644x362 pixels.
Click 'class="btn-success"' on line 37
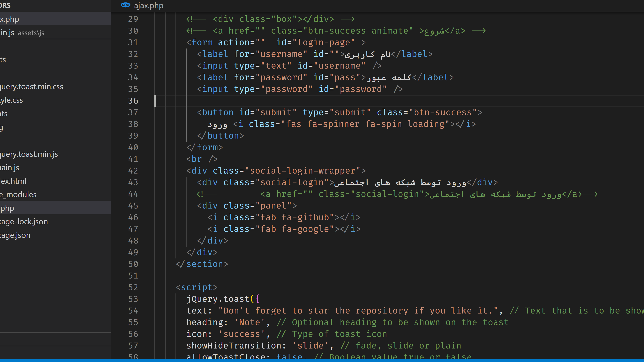coord(427,112)
